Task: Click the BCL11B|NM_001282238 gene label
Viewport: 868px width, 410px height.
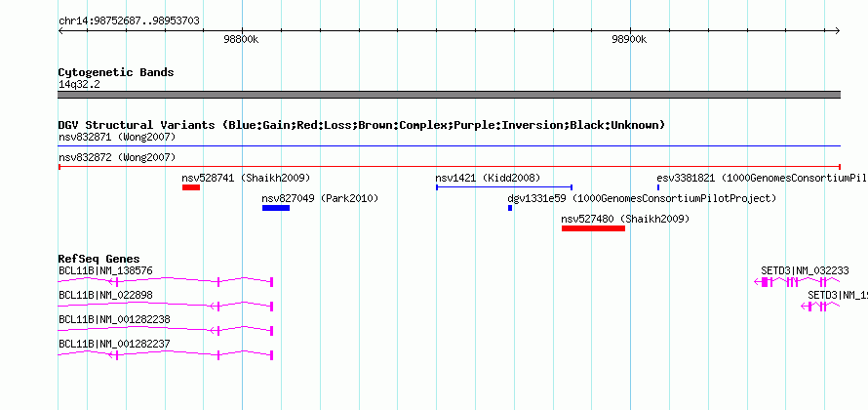Action: point(114,319)
